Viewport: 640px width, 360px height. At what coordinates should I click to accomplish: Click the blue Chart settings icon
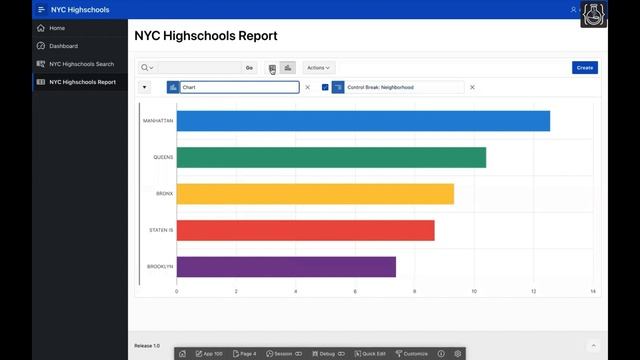[173, 87]
